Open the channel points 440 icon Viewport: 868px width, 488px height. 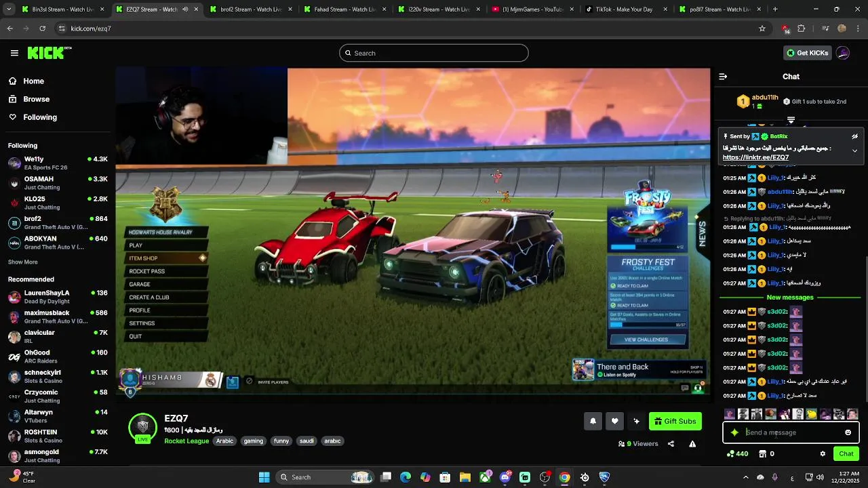[x=737, y=454]
